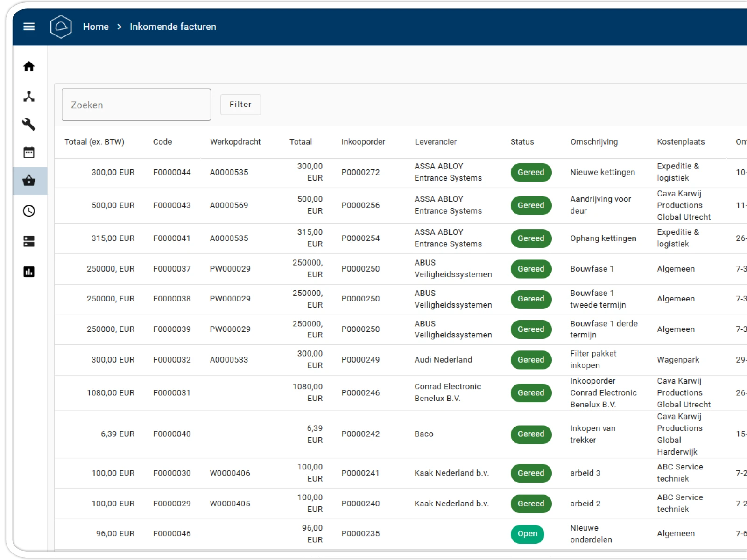The image size is (747, 560).
Task: Click the Home breadcrumb link
Action: tap(96, 27)
